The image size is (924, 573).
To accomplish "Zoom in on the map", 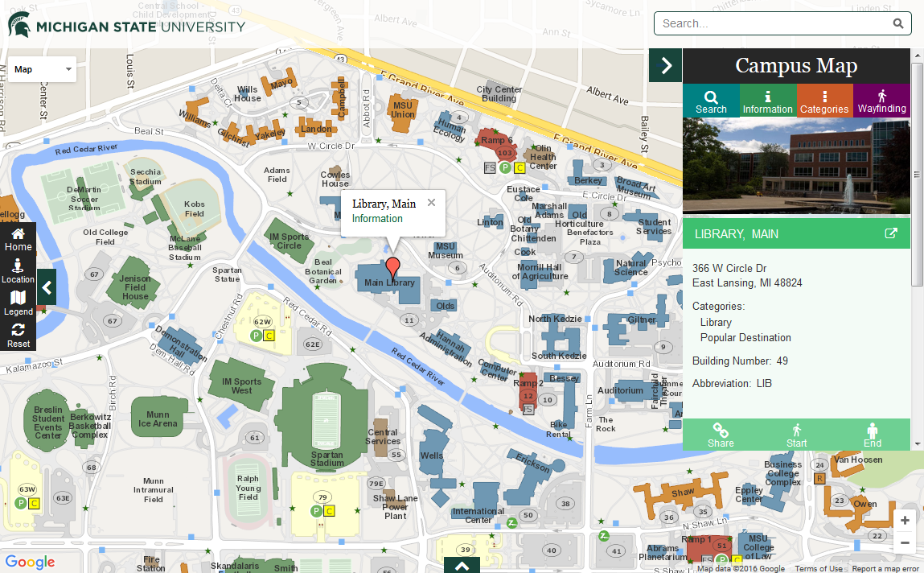I will tap(905, 521).
